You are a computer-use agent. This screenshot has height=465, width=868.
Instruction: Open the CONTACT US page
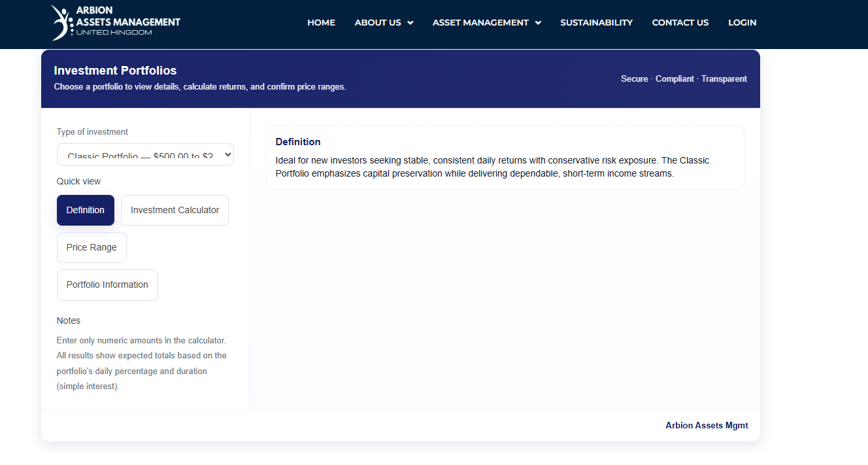pos(680,22)
